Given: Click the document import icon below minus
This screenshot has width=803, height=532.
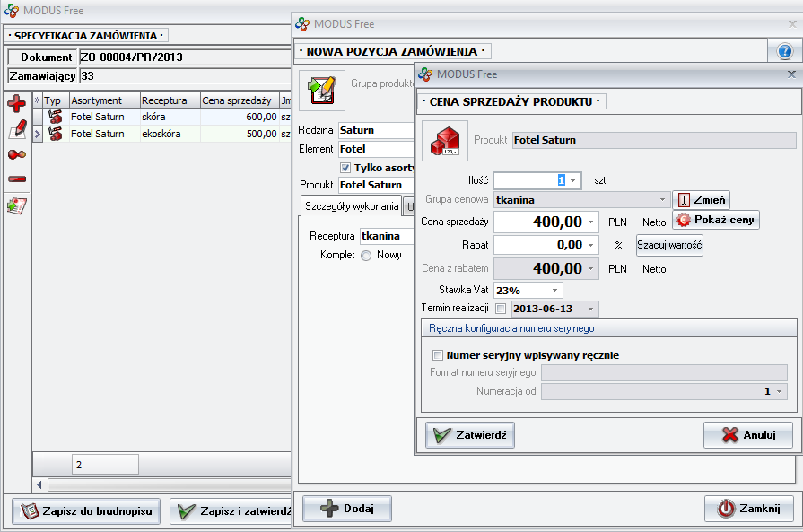Looking at the screenshot, I should 16,205.
